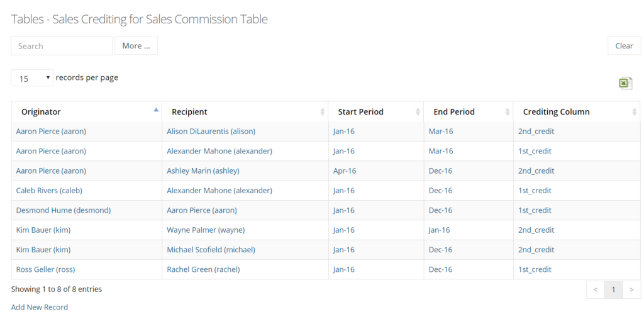Export table using the Excel icon
This screenshot has width=644, height=314.
pyautogui.click(x=626, y=84)
